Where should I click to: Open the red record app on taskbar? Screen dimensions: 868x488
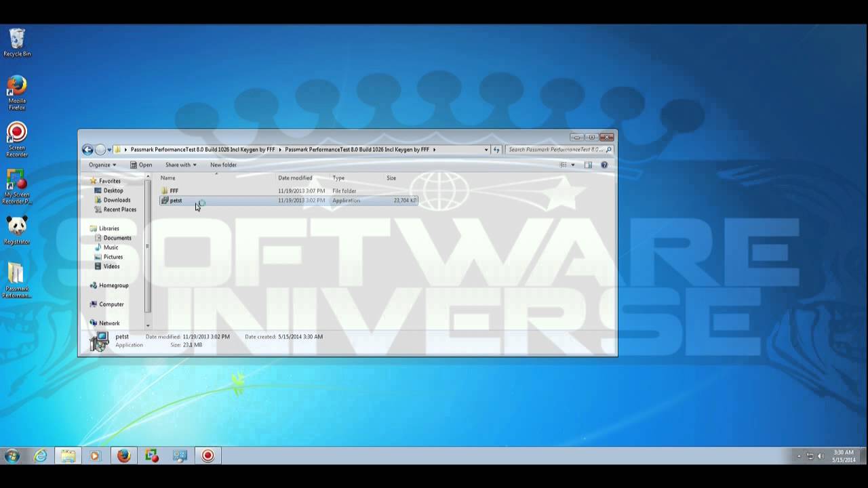208,456
